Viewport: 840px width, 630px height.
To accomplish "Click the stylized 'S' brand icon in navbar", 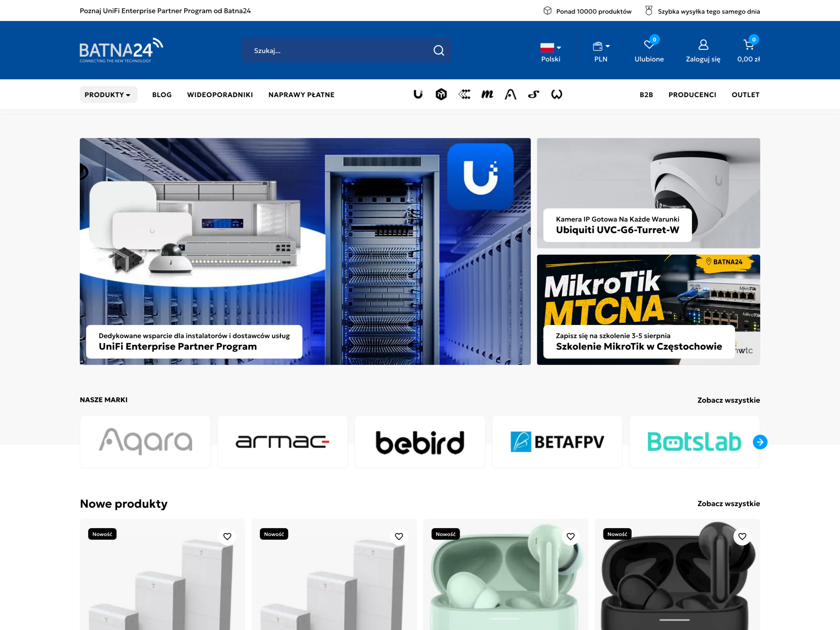I will [534, 94].
